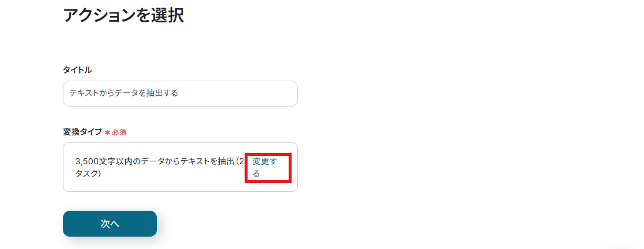Click the red asterisk beside 変換タイプ
The width and height of the screenshot is (644, 249).
coord(108,132)
